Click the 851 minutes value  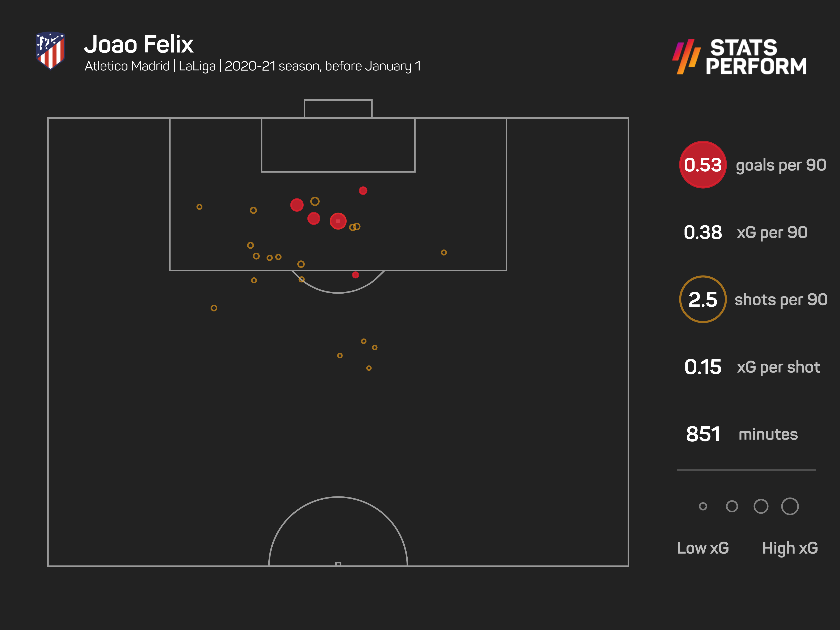click(703, 434)
